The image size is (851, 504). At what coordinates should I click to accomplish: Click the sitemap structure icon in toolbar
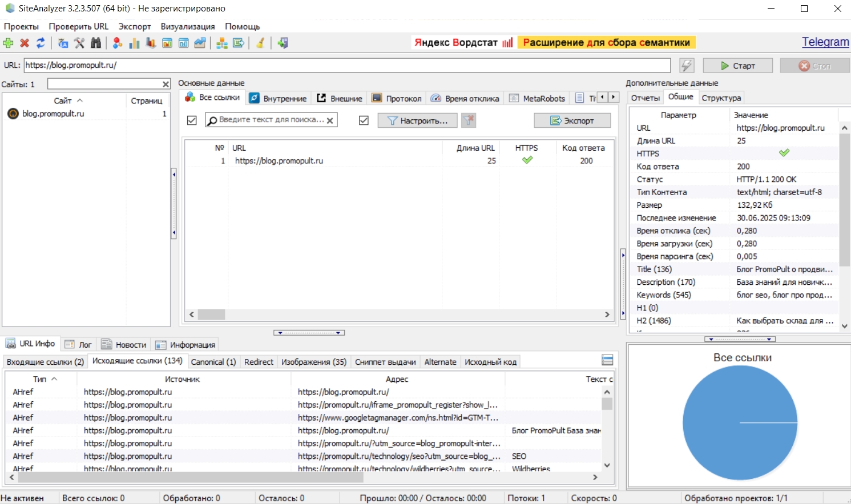pos(222,43)
